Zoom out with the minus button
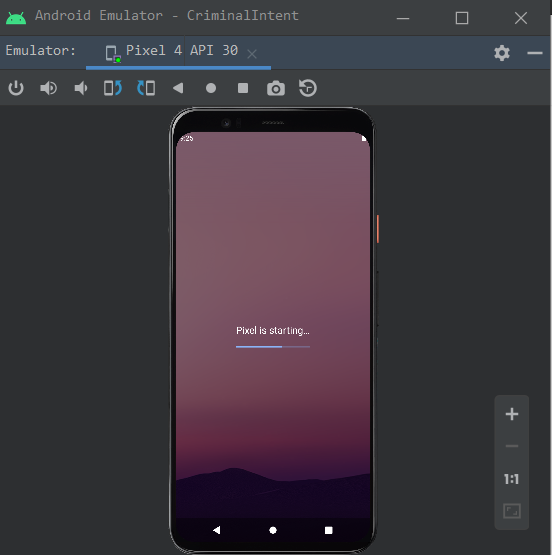552x555 pixels. 512,446
